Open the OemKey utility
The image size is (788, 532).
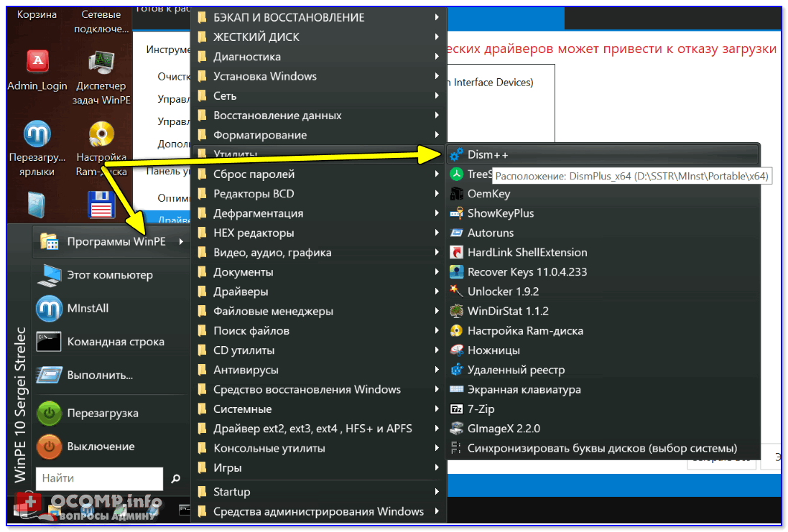point(488,194)
